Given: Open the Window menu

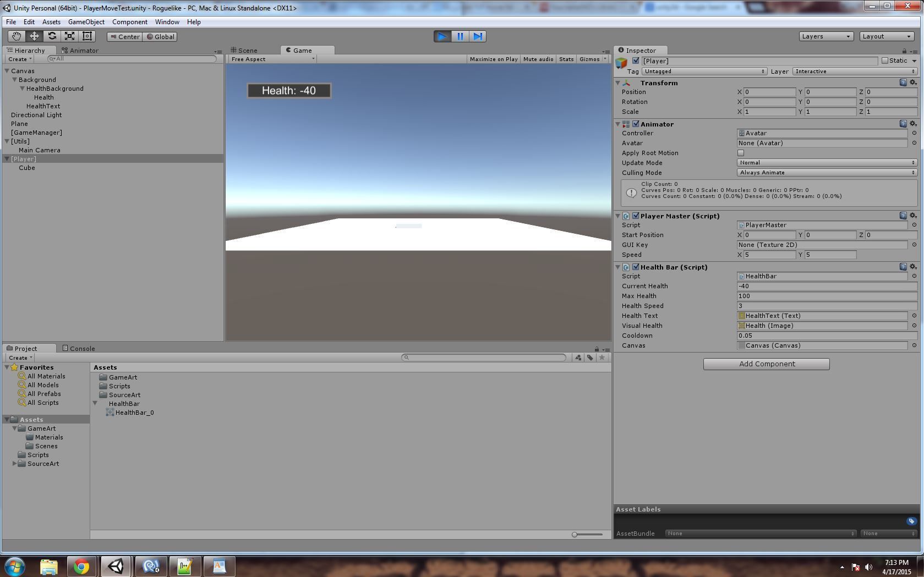Looking at the screenshot, I should (167, 22).
